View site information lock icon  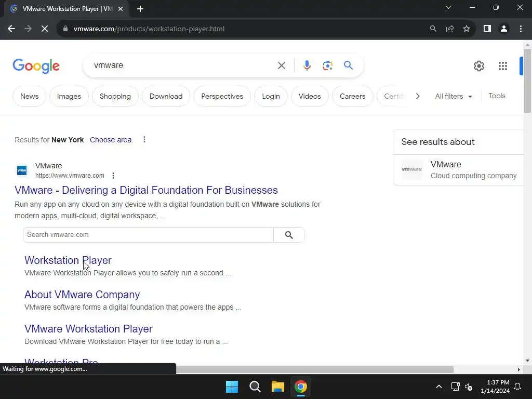point(65,29)
